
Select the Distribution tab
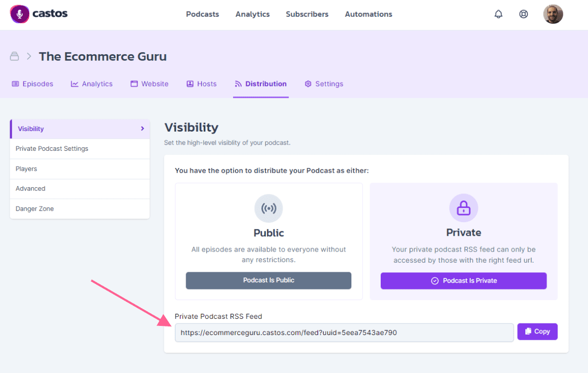(x=261, y=84)
